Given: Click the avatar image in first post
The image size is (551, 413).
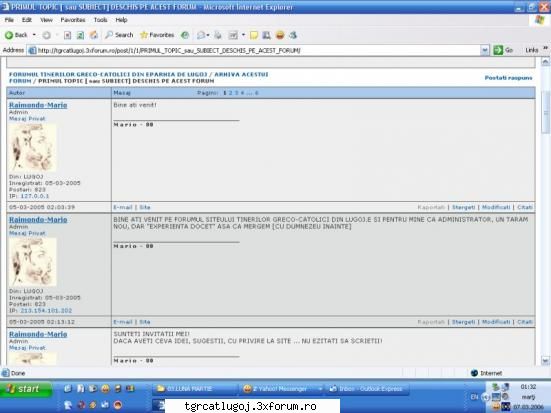Looking at the screenshot, I should (x=32, y=148).
